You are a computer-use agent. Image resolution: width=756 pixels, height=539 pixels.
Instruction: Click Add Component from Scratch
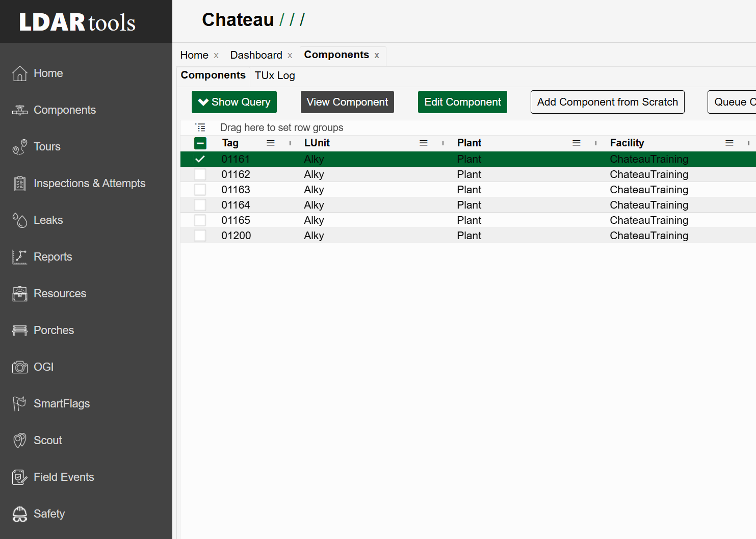pyautogui.click(x=607, y=102)
